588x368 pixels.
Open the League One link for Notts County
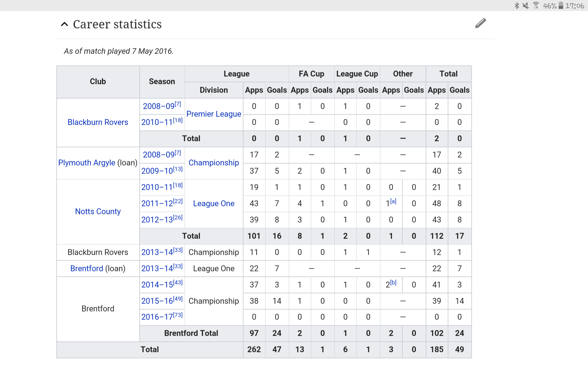point(214,203)
